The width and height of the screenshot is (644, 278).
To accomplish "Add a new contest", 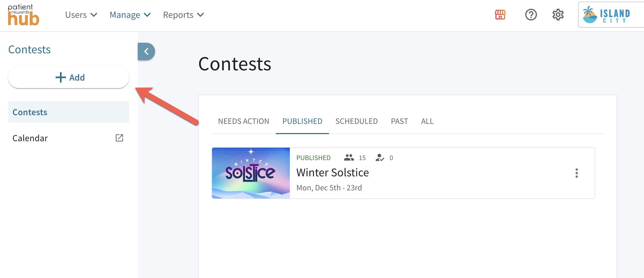I will [x=69, y=77].
